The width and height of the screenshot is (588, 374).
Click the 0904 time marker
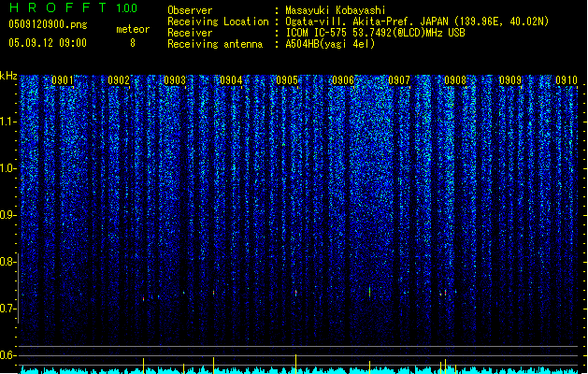point(231,80)
